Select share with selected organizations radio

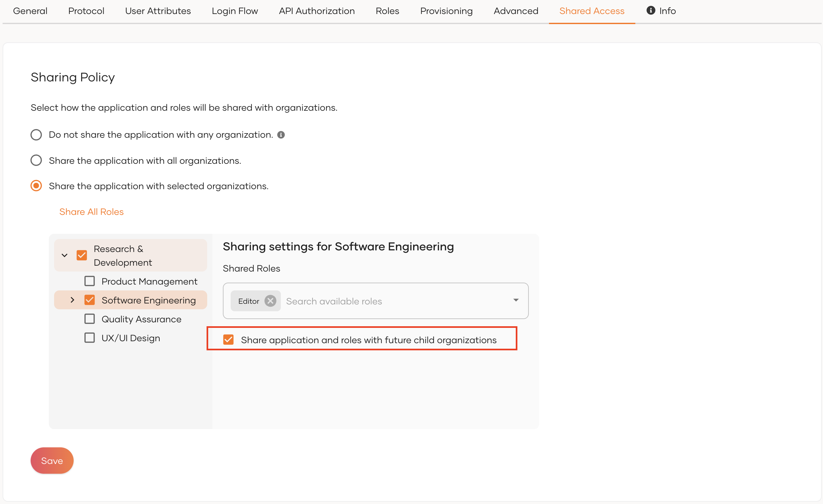point(36,186)
